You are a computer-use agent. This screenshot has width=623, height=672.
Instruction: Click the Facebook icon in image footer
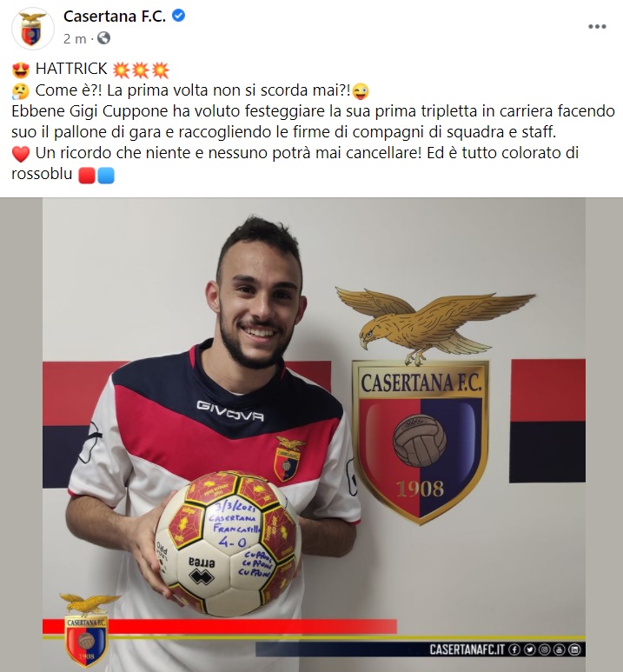(514, 649)
